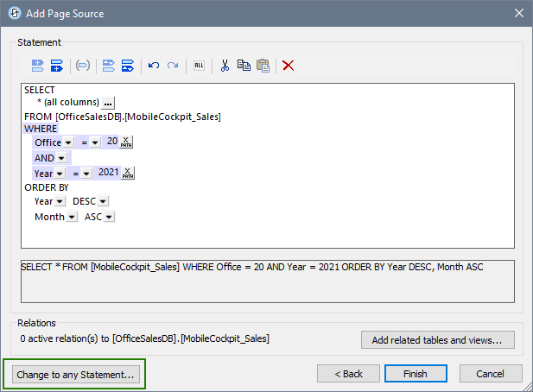The image size is (533, 392).
Task: Open XPath editor for Office value 20
Action: click(x=127, y=142)
